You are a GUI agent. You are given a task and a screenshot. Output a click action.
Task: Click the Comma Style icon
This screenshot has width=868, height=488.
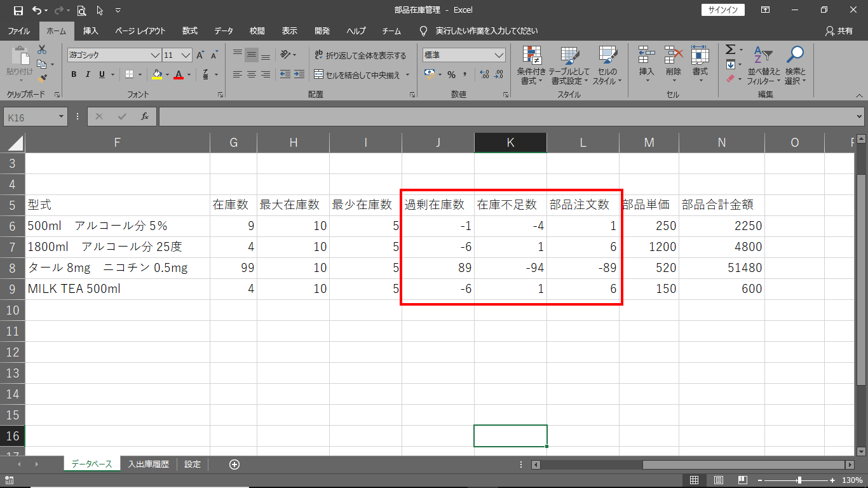pos(465,74)
